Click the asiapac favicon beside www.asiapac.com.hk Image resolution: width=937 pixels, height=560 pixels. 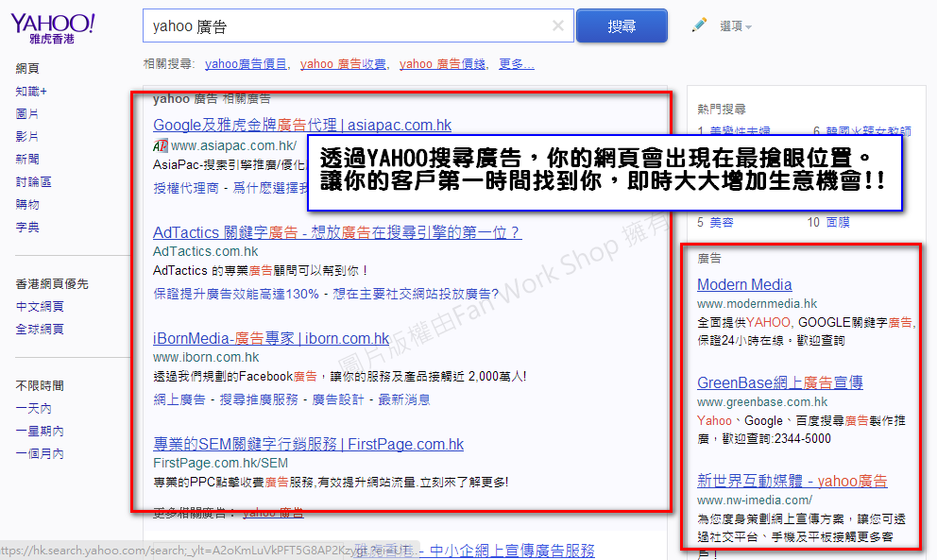[161, 146]
